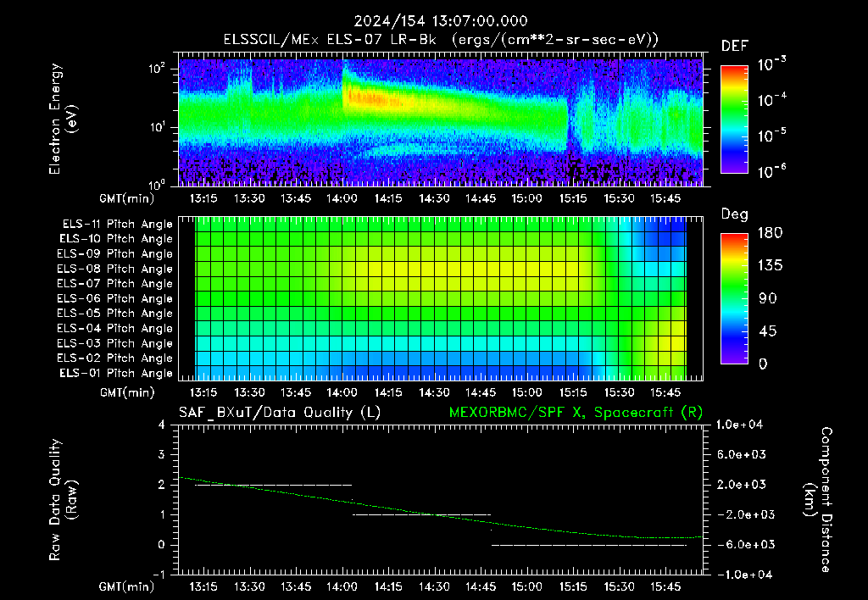868x600 pixels.
Task: Click the white data quality line at level 2
Action: coord(274,485)
